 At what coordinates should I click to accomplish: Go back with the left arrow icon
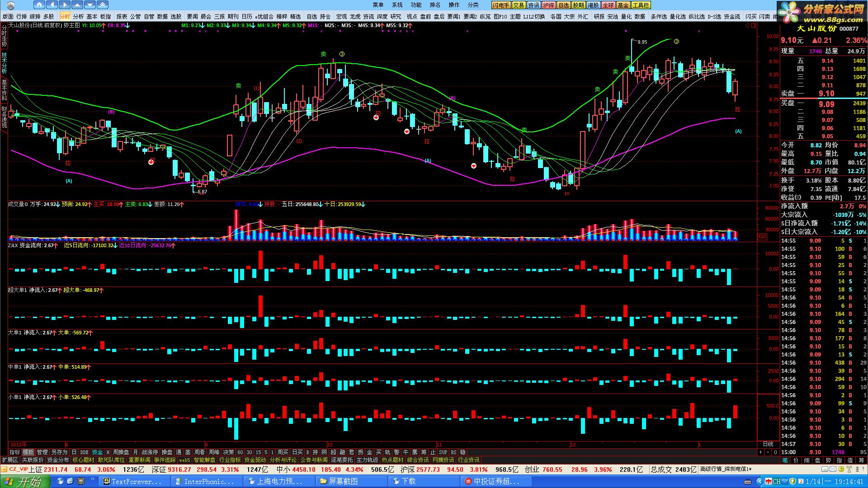click(52, 5)
